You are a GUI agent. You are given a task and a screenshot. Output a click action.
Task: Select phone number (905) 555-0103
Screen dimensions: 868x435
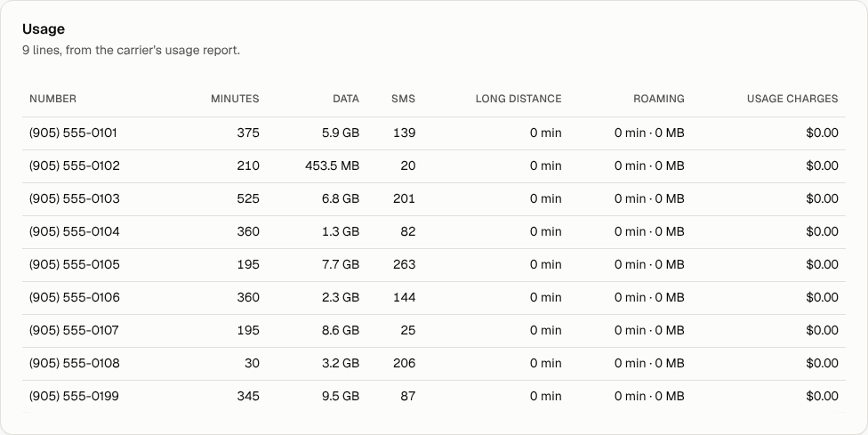74,198
